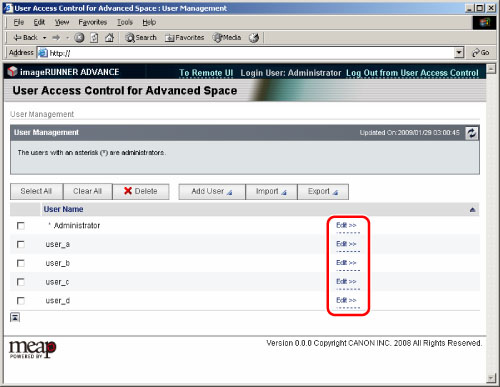Click the page icon in the address bar

click(43, 53)
